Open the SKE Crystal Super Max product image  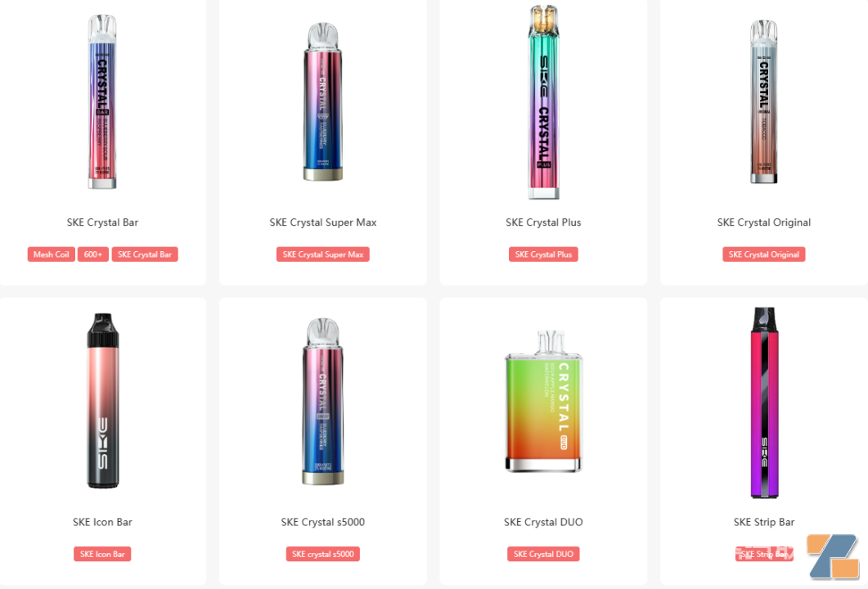click(x=322, y=101)
